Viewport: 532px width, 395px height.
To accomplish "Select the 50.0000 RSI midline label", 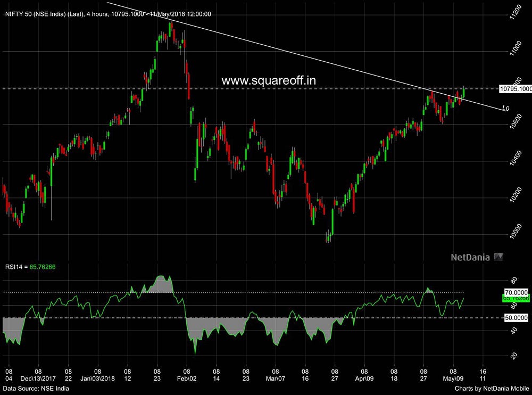I will [x=516, y=318].
